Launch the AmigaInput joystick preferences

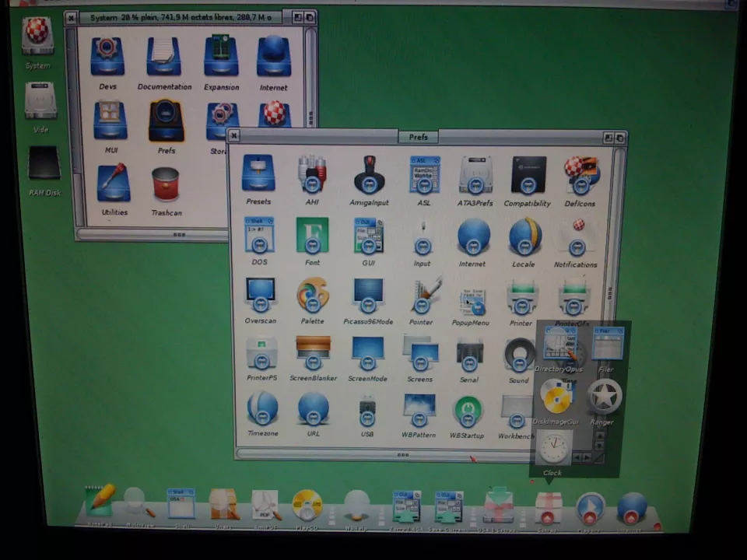(x=369, y=174)
